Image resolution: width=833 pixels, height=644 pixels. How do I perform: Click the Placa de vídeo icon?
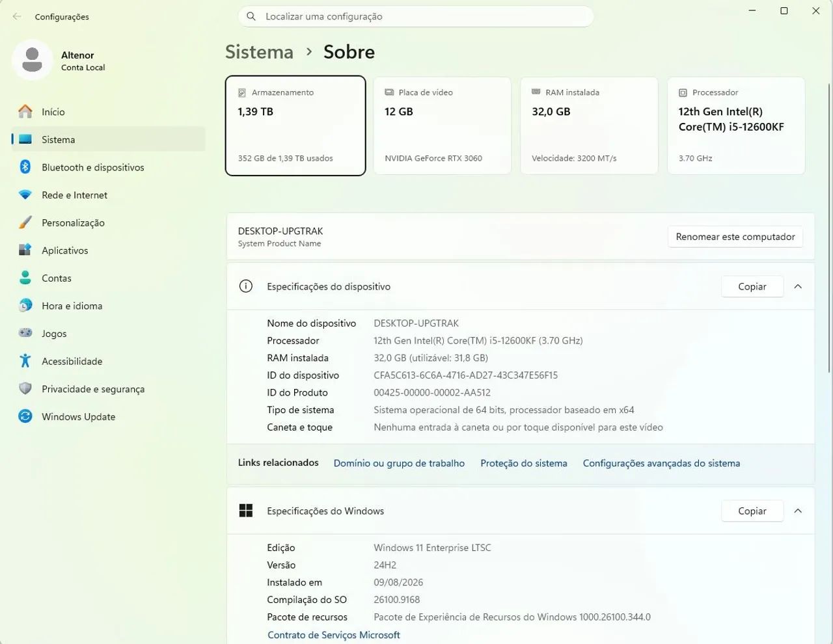(389, 92)
